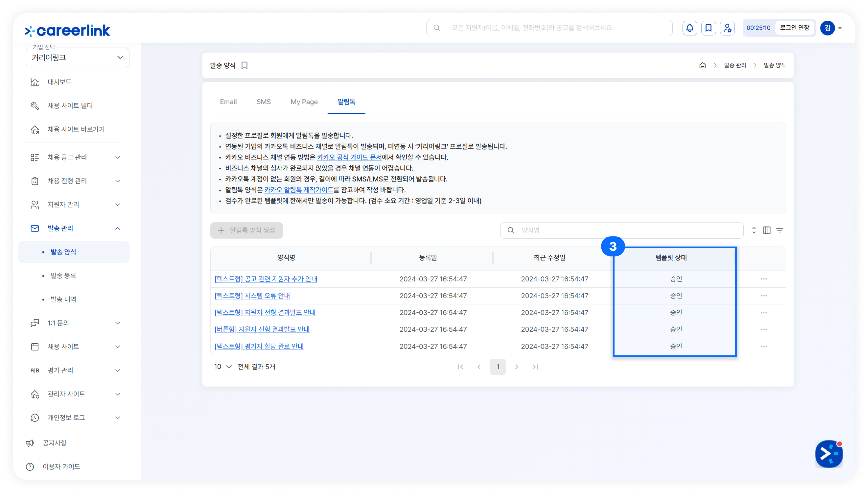This screenshot has width=868, height=493.
Task: Open column settings icon above table
Action: pos(767,230)
